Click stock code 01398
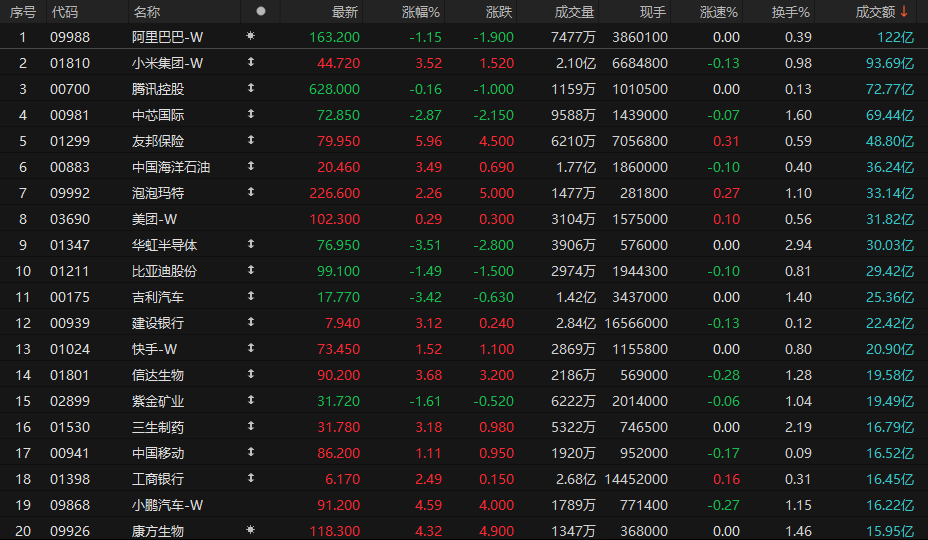This screenshot has width=928, height=540. click(70, 479)
